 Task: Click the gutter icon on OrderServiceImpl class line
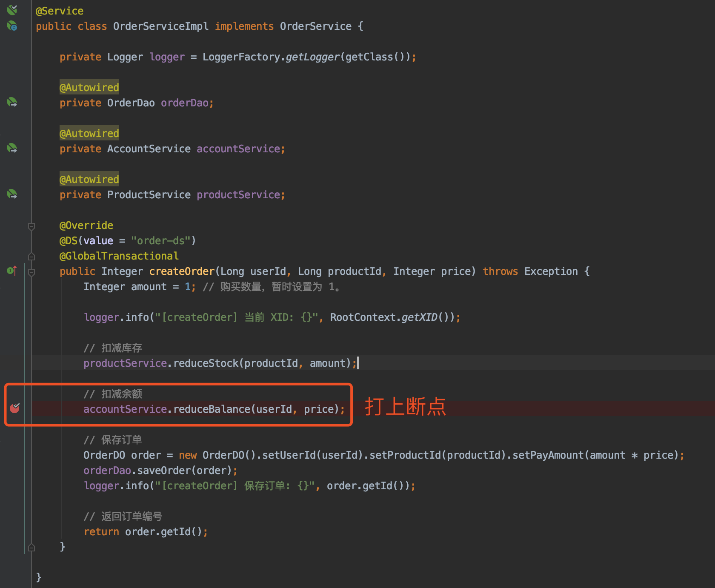[x=12, y=26]
